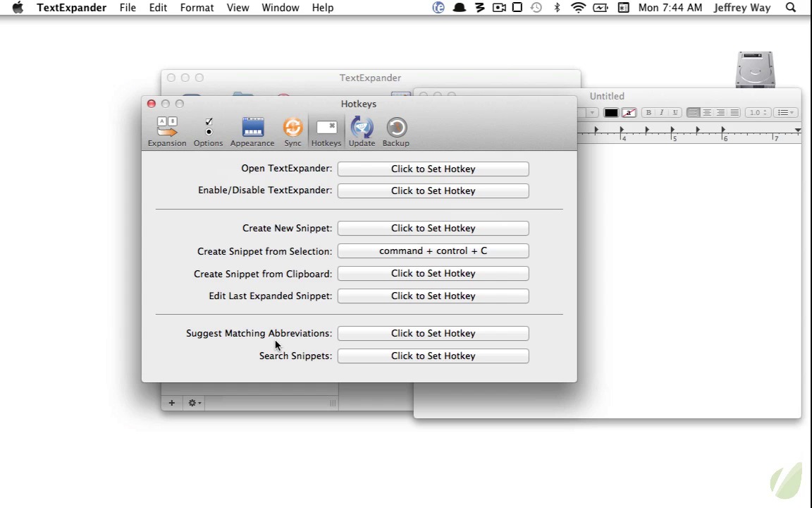Click the bowler hat menu bar icon

[459, 7]
